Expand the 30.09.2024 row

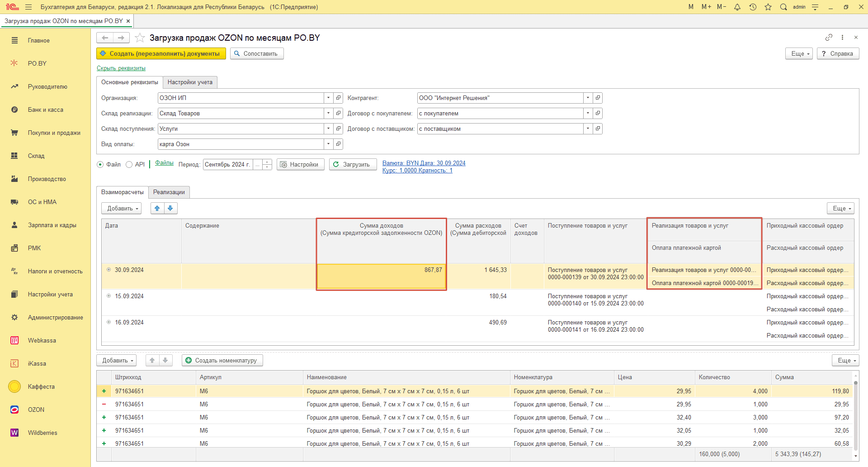click(108, 270)
